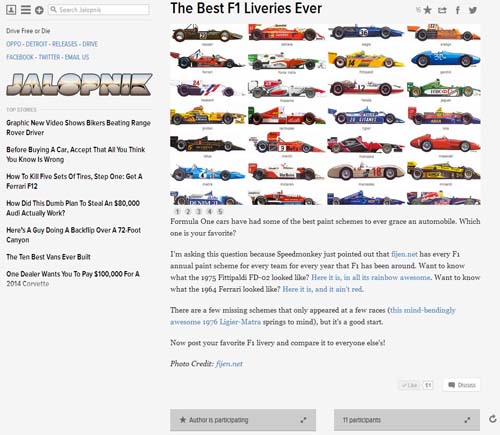Open the FACEBOOK sidebar link
The width and height of the screenshot is (500, 435).
20,57
